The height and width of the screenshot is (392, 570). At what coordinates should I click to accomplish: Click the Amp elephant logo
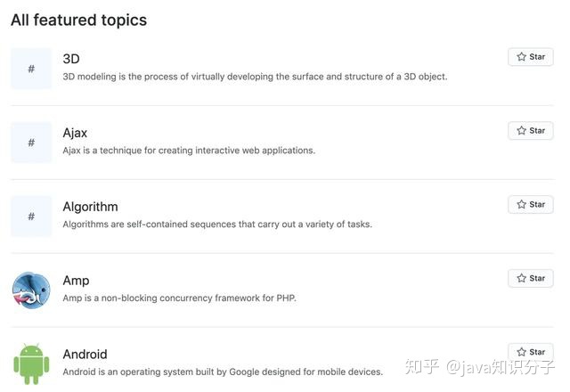31,290
